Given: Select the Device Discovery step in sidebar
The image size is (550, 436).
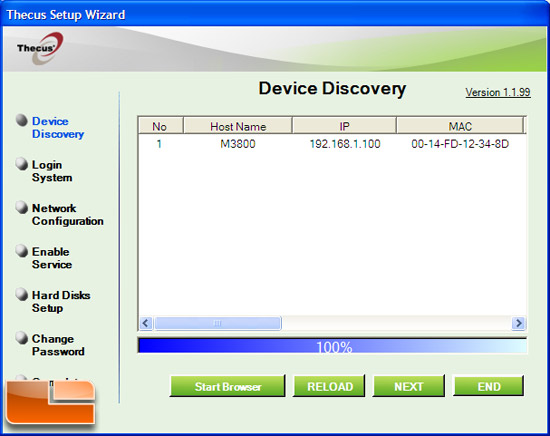Looking at the screenshot, I should (x=58, y=128).
